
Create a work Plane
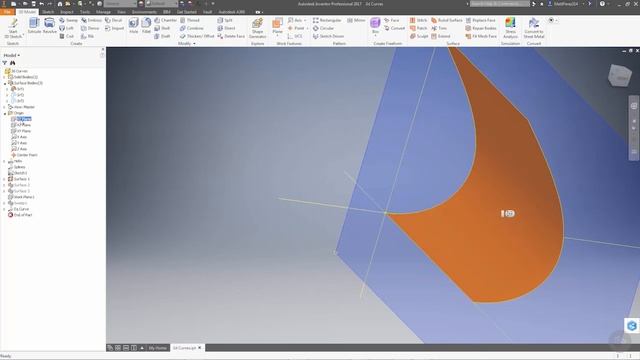pyautogui.click(x=278, y=27)
